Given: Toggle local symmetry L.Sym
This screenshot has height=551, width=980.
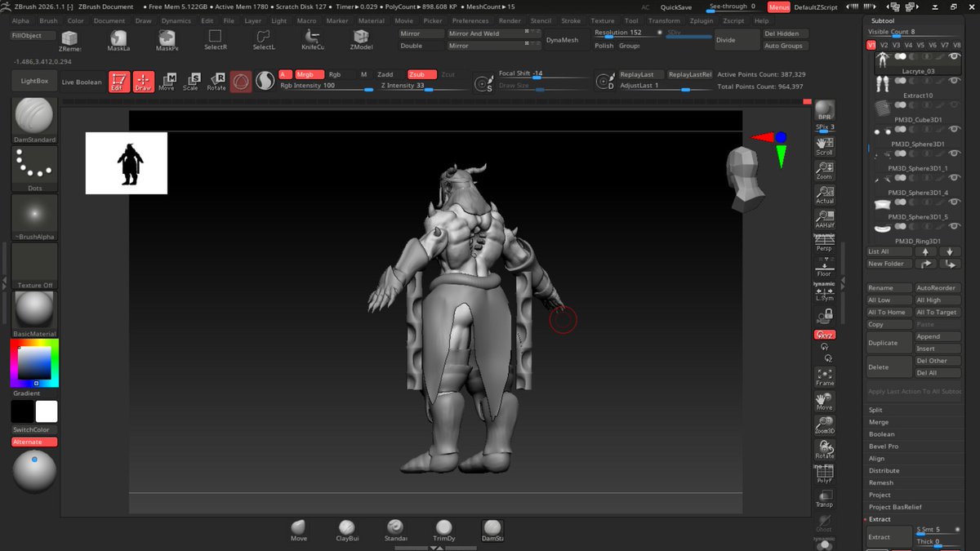Looking at the screenshot, I should pos(825,293).
